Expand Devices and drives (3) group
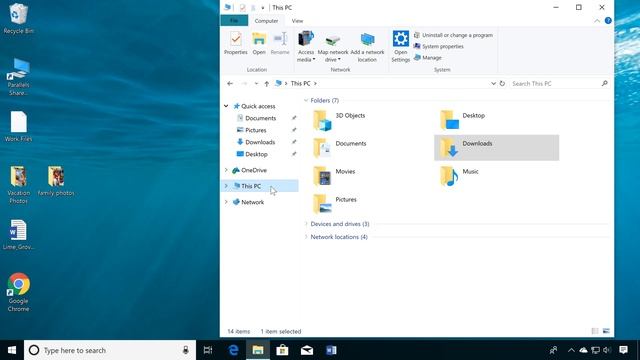Screen dimensions: 640x360 point(306,224)
